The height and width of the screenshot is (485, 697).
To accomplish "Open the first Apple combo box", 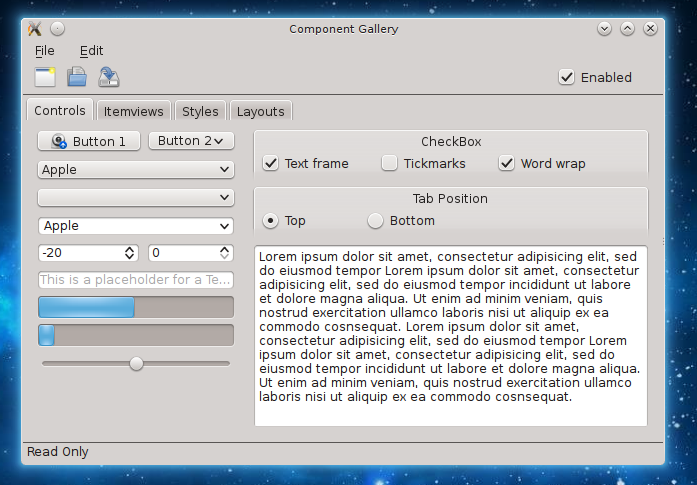I will click(136, 169).
